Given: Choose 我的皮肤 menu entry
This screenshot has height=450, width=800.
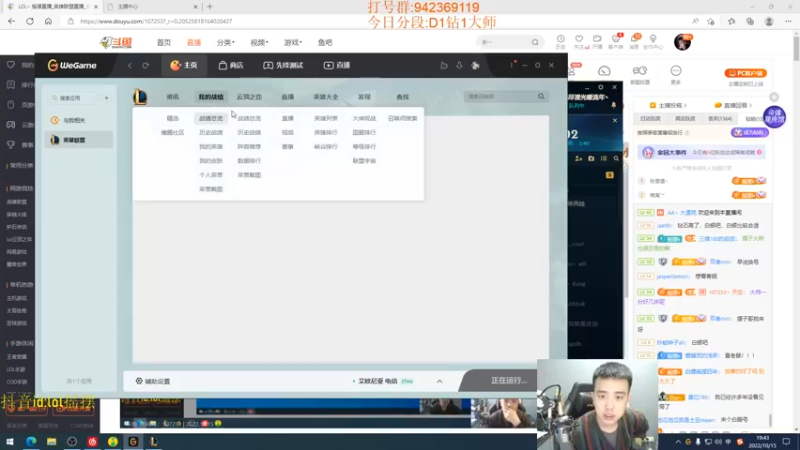Looking at the screenshot, I should pos(211,161).
